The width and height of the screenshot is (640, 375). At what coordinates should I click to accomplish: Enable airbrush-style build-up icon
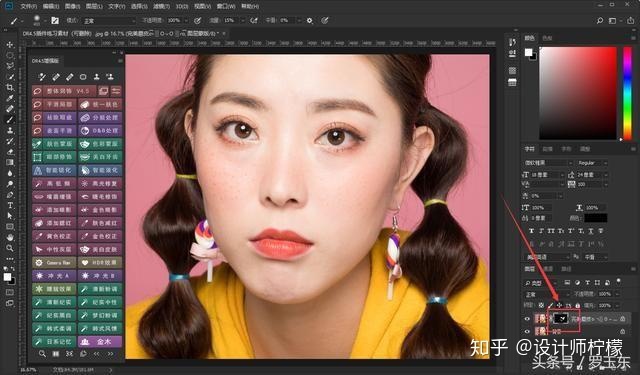[x=253, y=20]
